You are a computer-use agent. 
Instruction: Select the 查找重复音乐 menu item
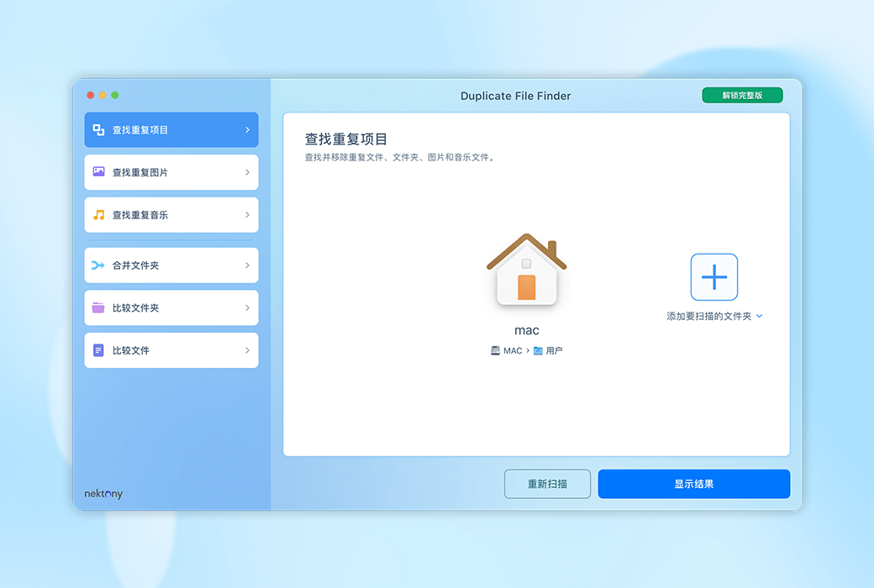pos(171,214)
